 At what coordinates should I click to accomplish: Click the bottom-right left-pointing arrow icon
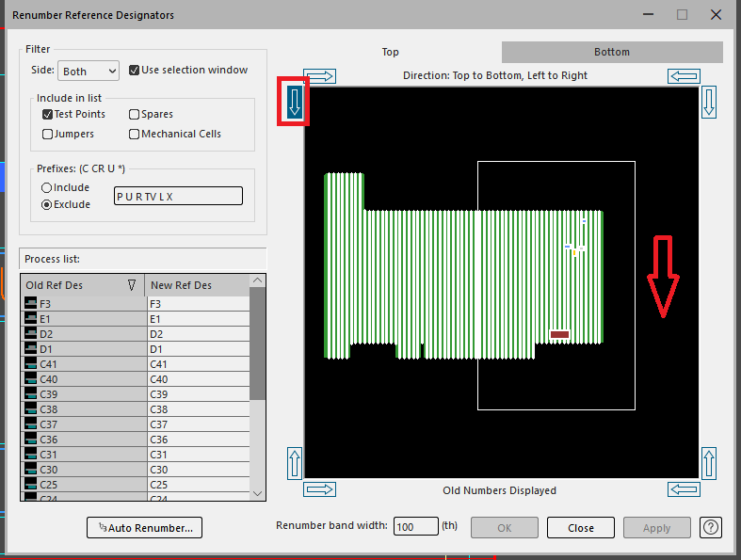point(684,489)
